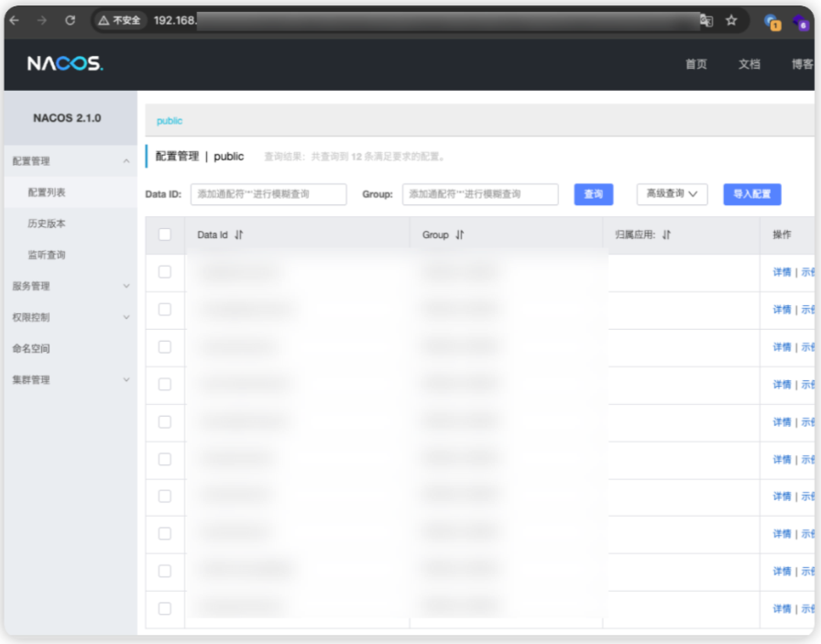
Task: Open 命名空间 in the sidebar
Action: tap(31, 349)
